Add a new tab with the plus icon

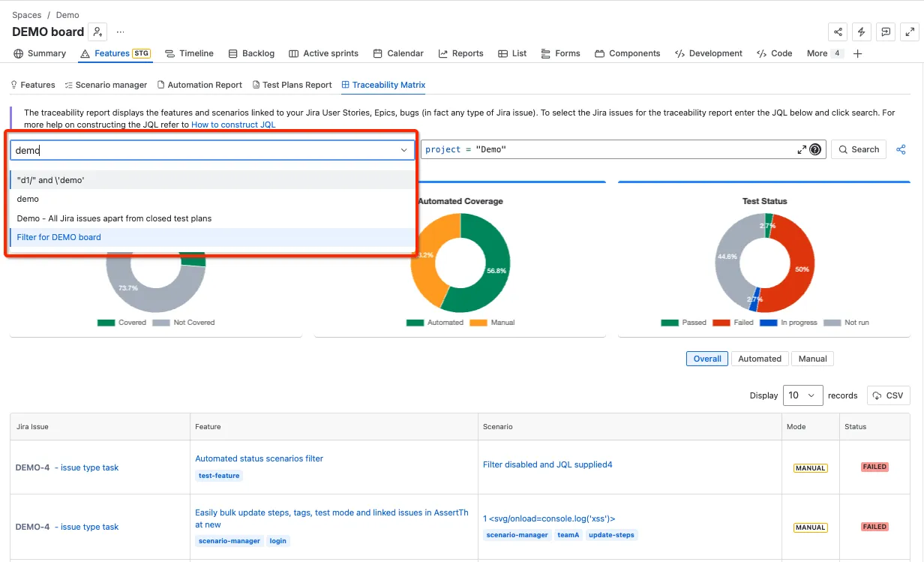pyautogui.click(x=858, y=53)
